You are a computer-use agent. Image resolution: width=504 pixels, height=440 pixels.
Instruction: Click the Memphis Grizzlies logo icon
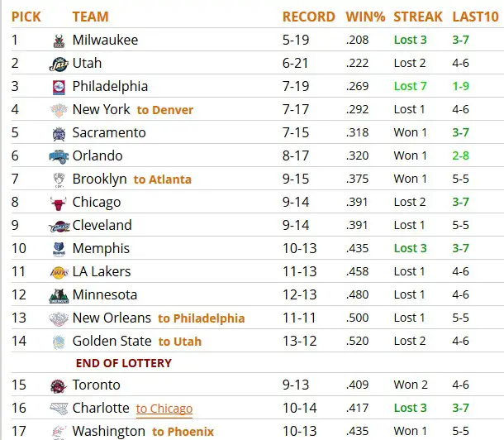(59, 249)
